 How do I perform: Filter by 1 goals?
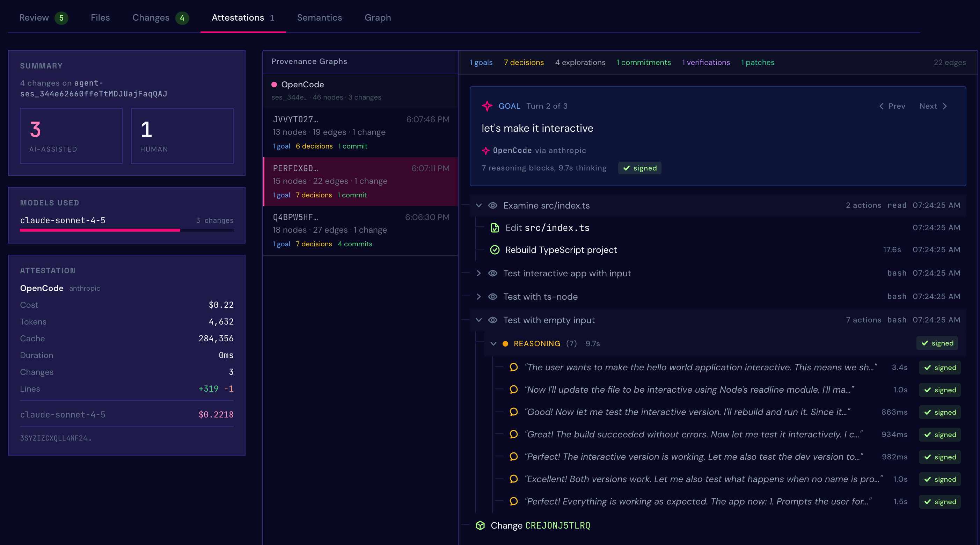[481, 63]
